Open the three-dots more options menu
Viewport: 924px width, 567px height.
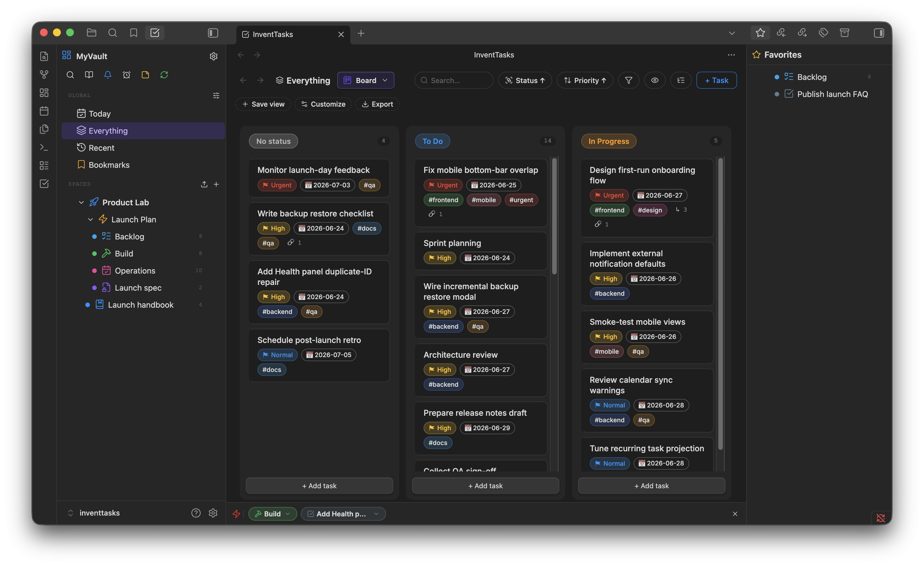point(731,55)
